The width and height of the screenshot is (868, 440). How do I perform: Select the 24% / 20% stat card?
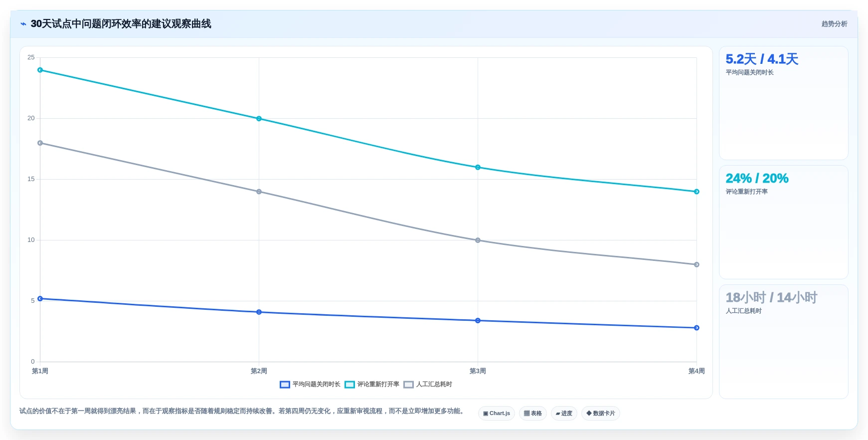pyautogui.click(x=783, y=222)
